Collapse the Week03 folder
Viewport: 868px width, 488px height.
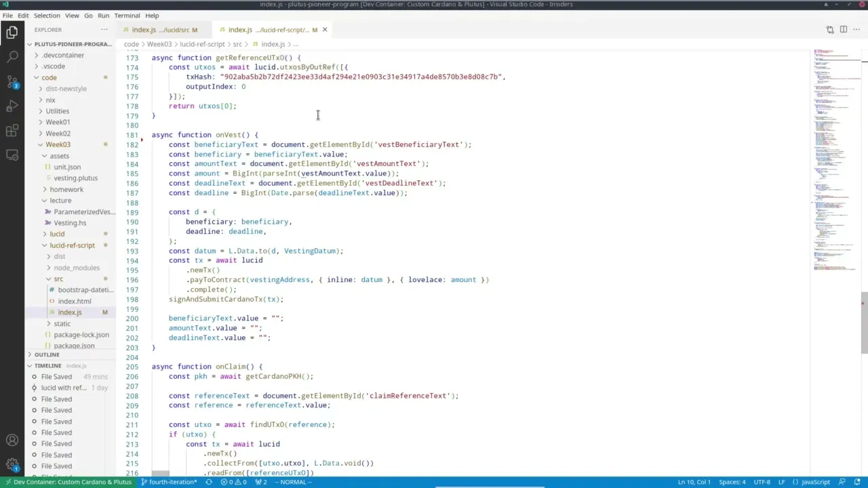pos(58,144)
